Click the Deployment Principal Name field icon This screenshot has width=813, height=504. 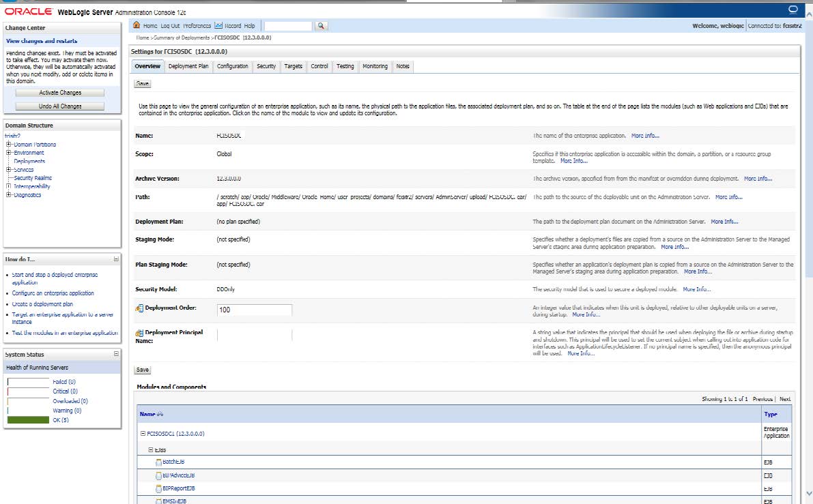click(x=139, y=333)
